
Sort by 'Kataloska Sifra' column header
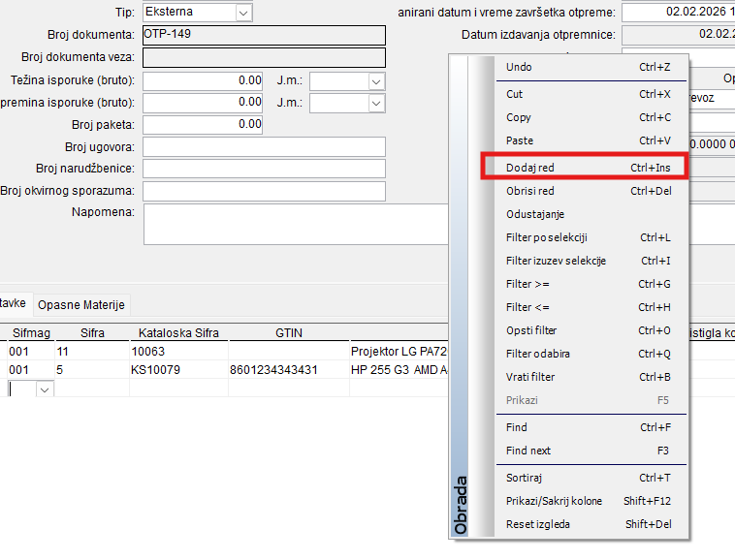pos(178,332)
